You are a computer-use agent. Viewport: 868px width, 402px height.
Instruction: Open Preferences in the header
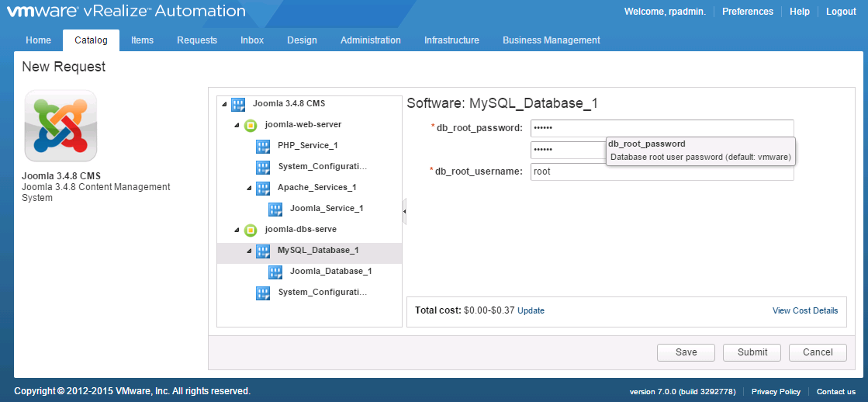click(x=747, y=12)
